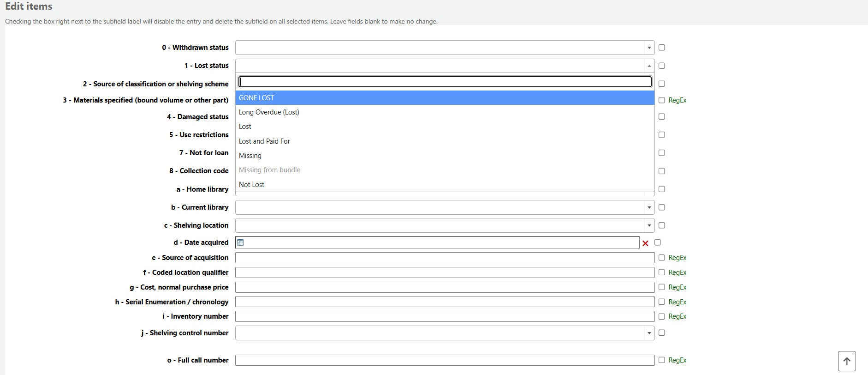Expand the Withdrawn status dropdown

649,48
